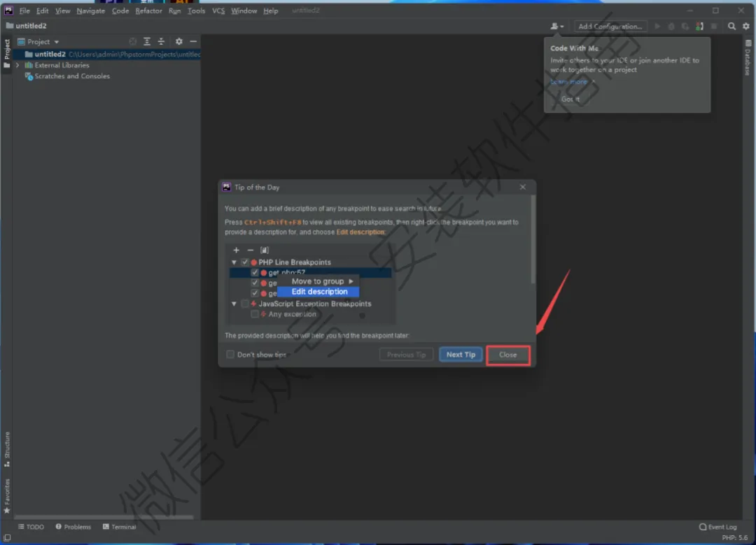Click the plus icon in breakpoints tip image
756x545 pixels.
(x=237, y=250)
